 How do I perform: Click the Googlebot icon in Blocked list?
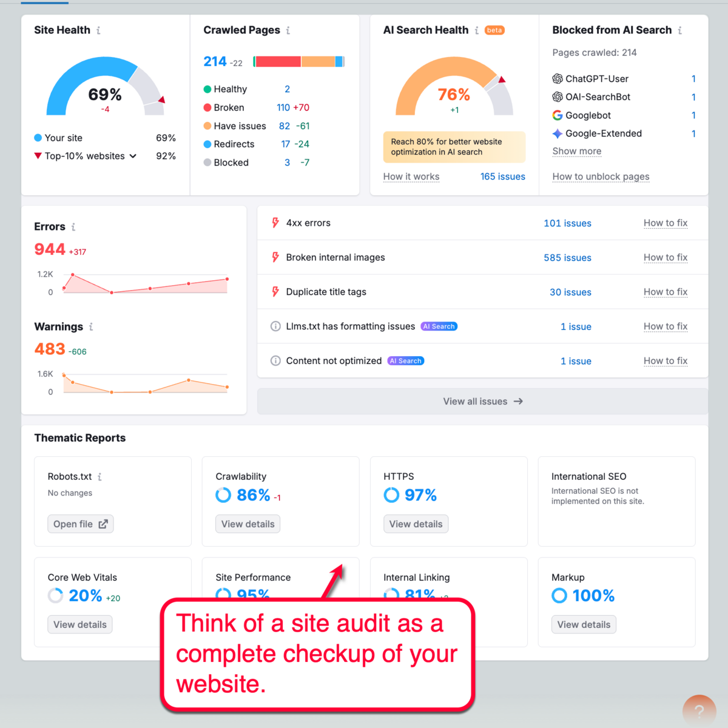558,115
